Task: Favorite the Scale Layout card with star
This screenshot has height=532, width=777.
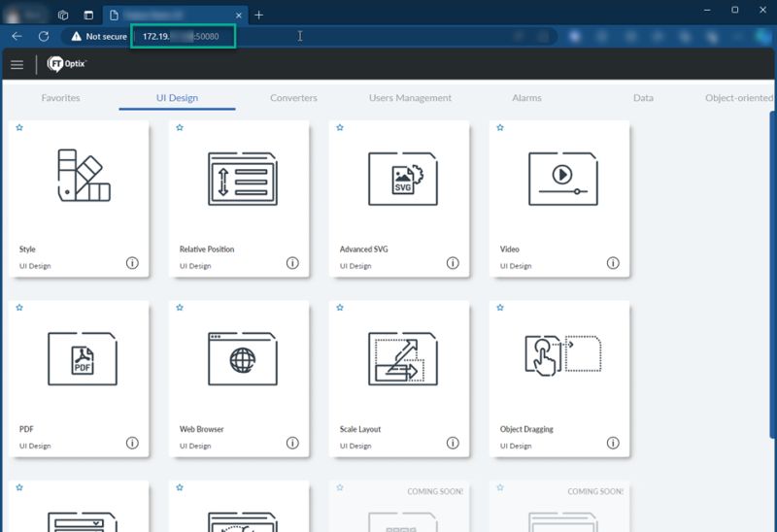Action: click(340, 307)
